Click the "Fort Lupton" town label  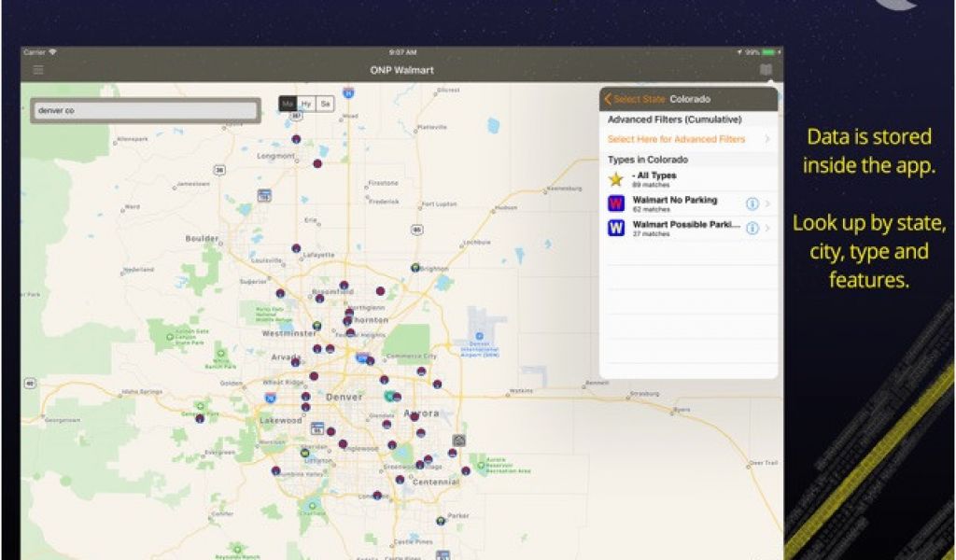439,204
